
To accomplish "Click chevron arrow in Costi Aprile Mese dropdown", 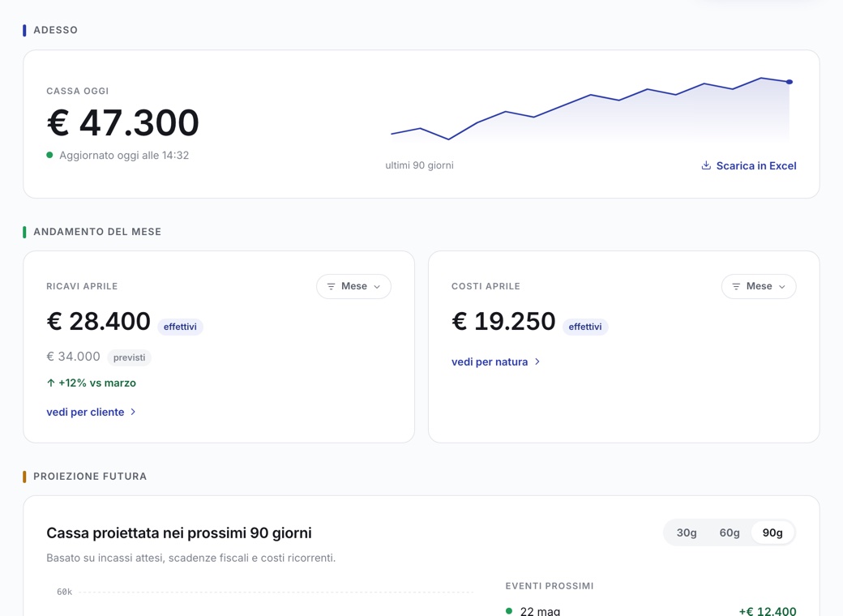I will coord(781,286).
